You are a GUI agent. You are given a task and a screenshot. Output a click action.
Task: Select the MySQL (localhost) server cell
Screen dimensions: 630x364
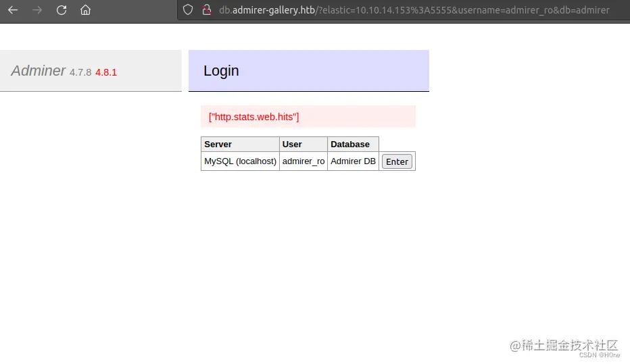(x=240, y=161)
